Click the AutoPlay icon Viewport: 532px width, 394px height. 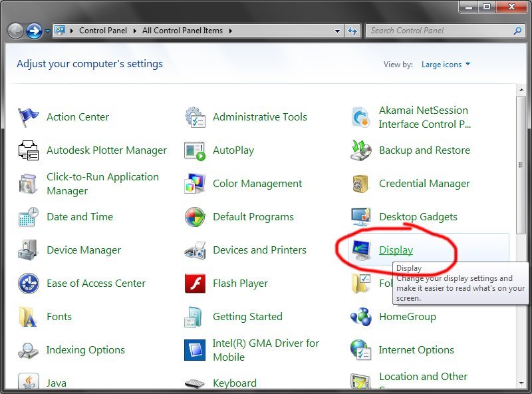195,150
